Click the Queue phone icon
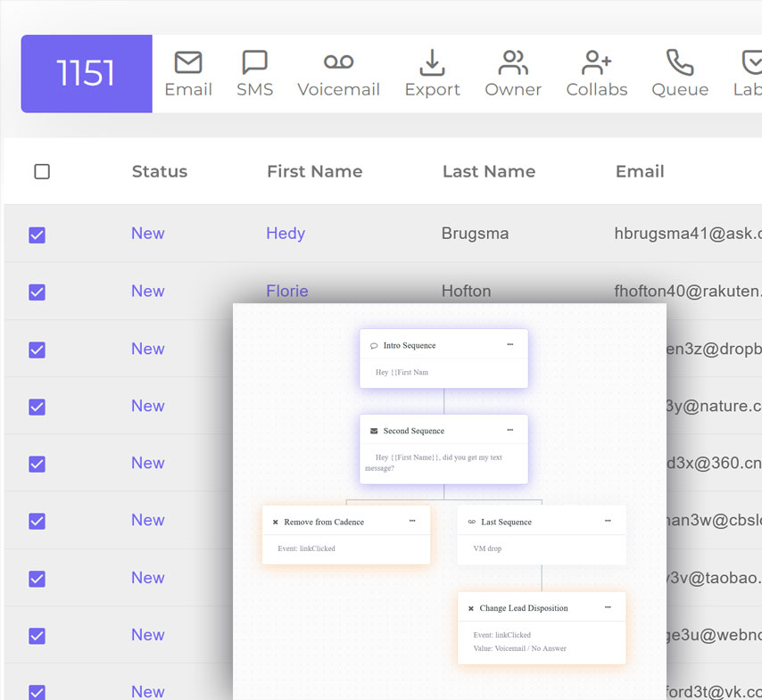762x700 pixels. 679,63
